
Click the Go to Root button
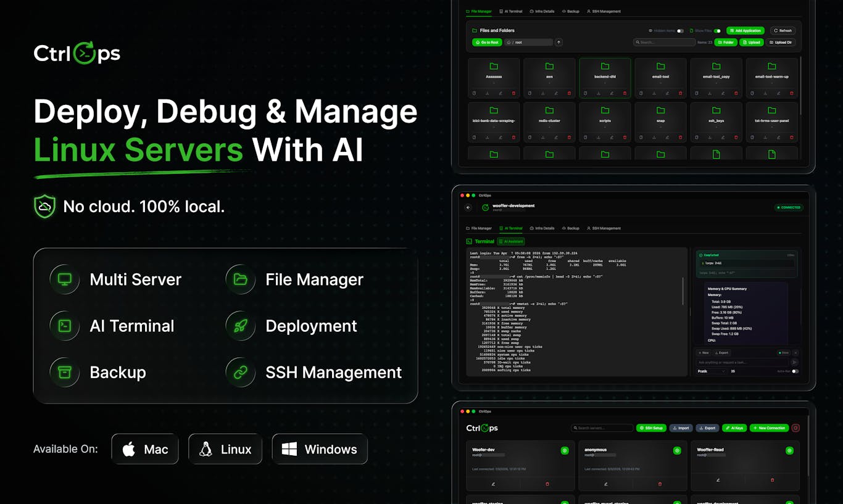[x=487, y=43]
